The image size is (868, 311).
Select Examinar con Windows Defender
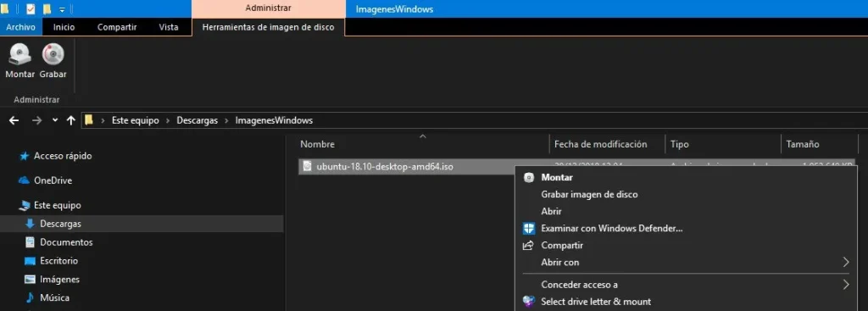coord(612,228)
